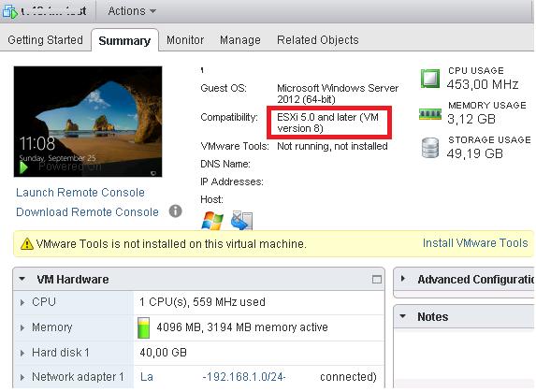Click the '49,19 GB' storage usage value
536x392 pixels.
tap(475, 153)
